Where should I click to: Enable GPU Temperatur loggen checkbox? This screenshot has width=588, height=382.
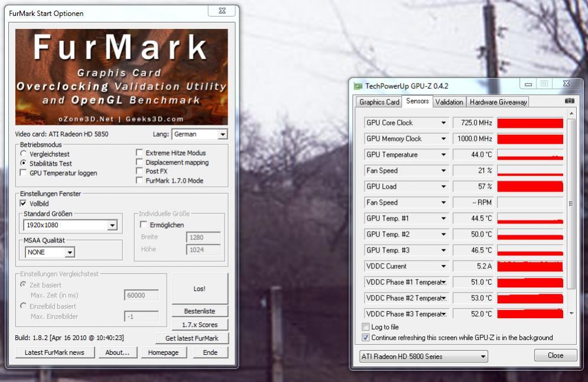click(x=23, y=173)
